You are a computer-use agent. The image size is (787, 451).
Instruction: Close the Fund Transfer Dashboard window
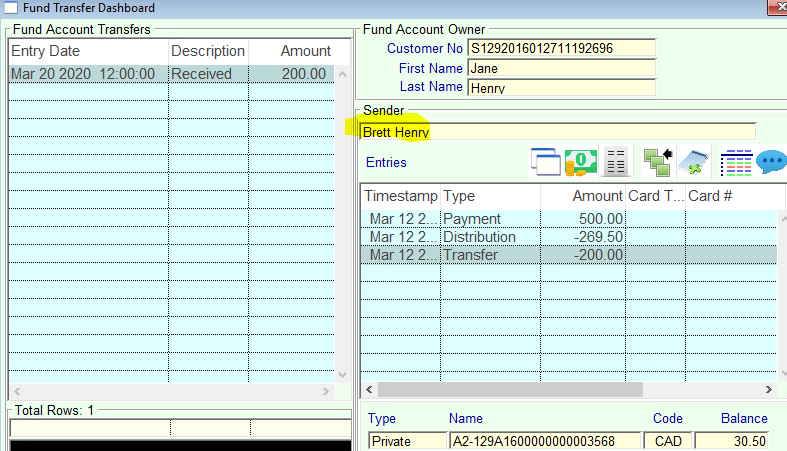778,7
